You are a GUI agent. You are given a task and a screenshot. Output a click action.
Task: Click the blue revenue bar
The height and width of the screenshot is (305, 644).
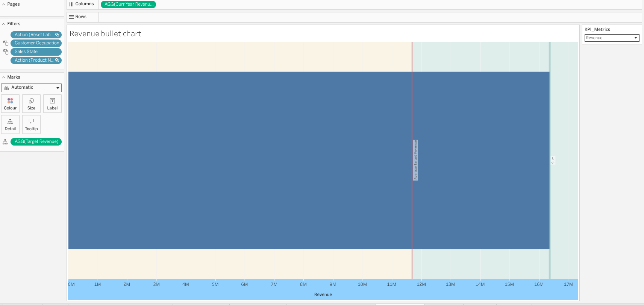pos(309,161)
